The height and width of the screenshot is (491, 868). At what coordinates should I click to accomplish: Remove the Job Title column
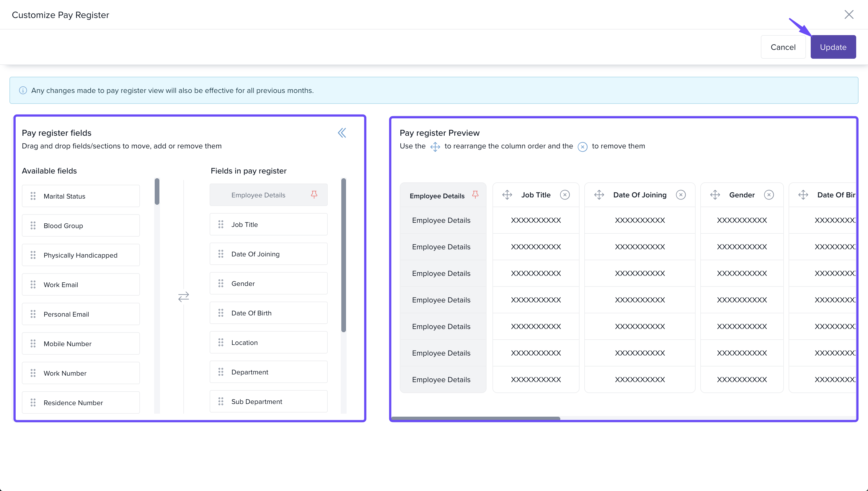564,195
